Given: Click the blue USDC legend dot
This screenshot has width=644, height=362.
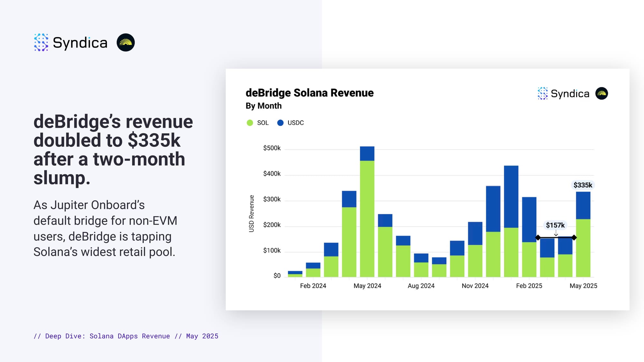Looking at the screenshot, I should coord(280,123).
